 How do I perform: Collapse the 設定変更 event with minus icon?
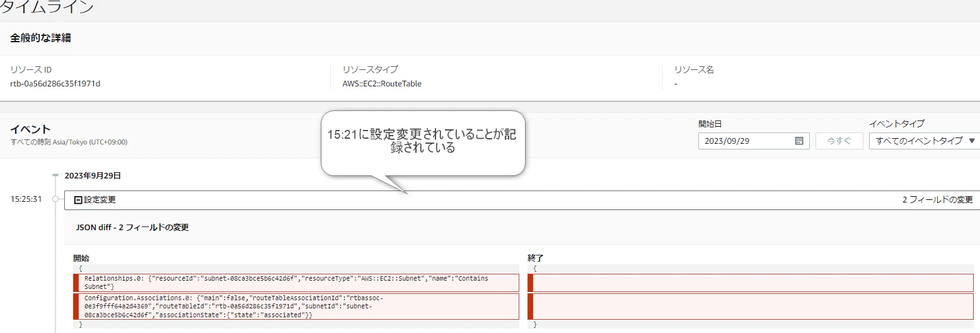(x=78, y=200)
